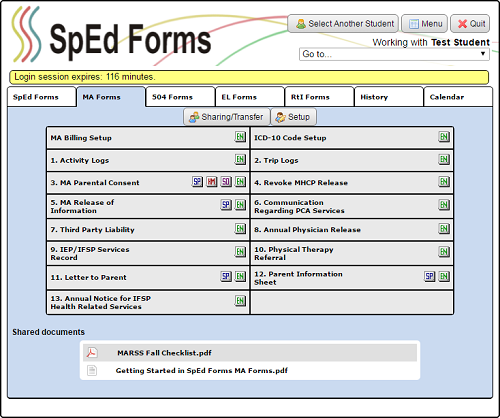This screenshot has width=500, height=418.
Task: Open the Menu button
Action: pyautogui.click(x=424, y=24)
